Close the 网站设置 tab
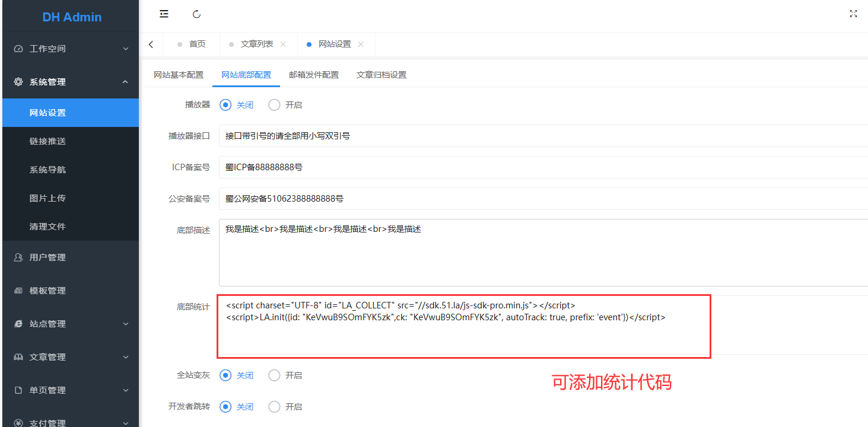This screenshot has width=868, height=427. pos(361,44)
